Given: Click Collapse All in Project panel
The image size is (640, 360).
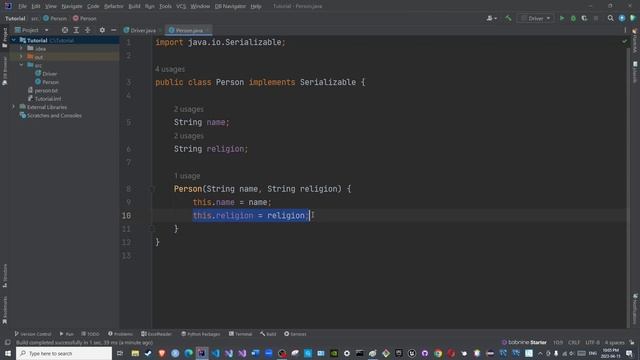Looking at the screenshot, I should [87, 30].
